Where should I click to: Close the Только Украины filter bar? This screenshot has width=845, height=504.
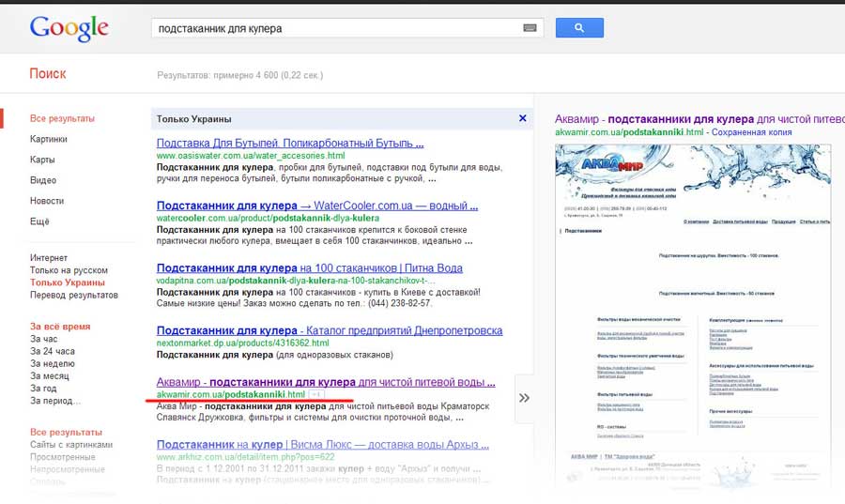[x=522, y=118]
